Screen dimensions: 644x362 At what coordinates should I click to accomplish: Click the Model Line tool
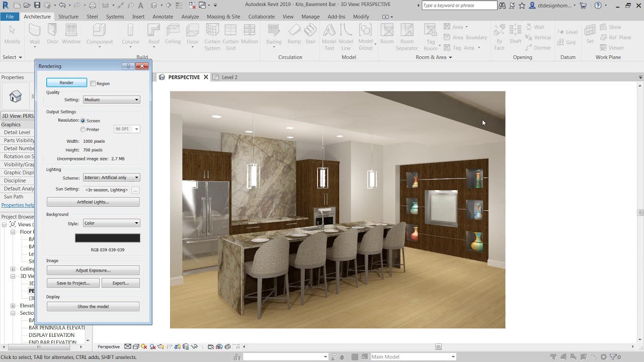click(346, 37)
